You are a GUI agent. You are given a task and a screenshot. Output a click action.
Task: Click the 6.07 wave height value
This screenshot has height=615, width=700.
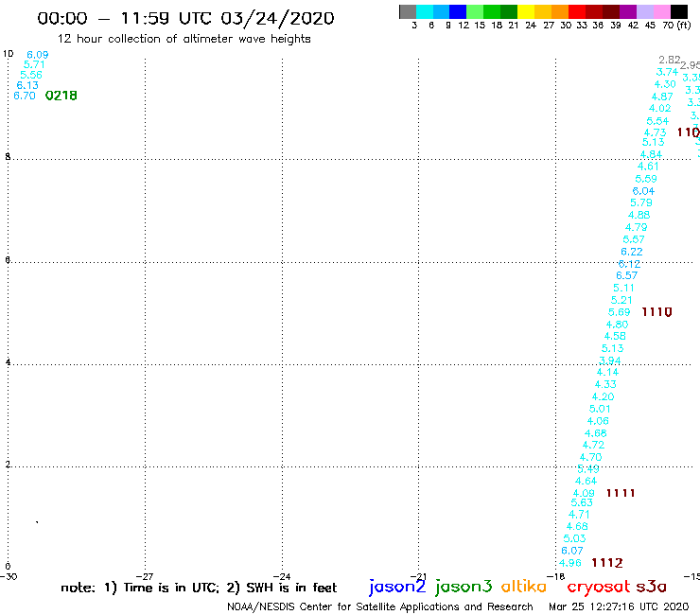click(572, 551)
